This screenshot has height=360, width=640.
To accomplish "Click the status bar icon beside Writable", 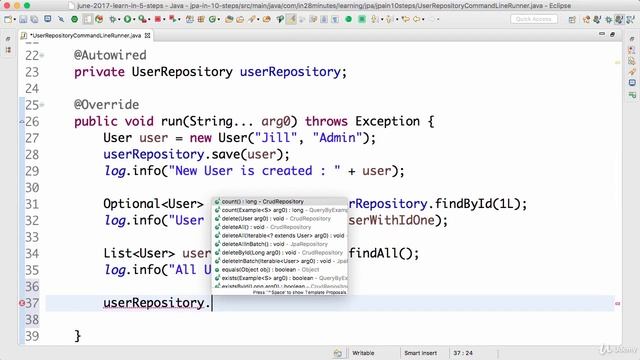I will [338, 353].
